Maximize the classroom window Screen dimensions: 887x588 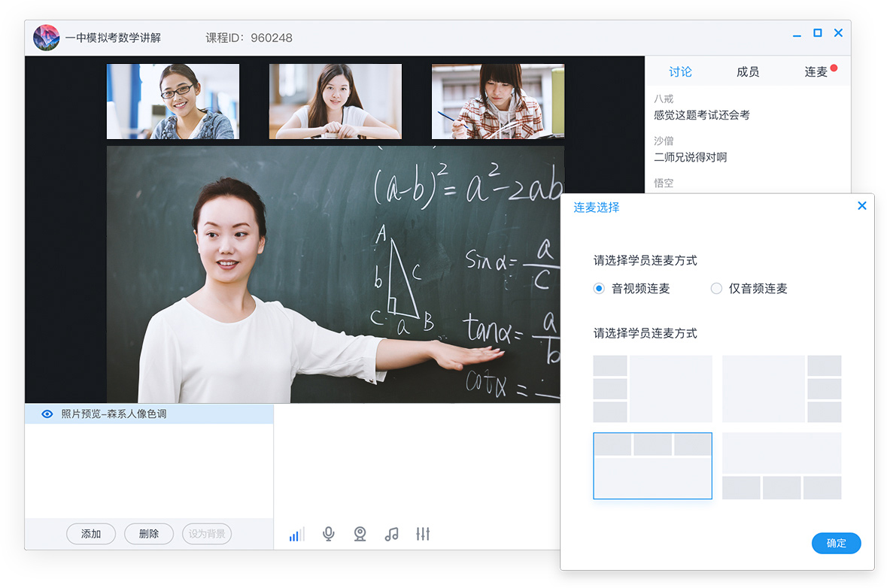[x=818, y=33]
